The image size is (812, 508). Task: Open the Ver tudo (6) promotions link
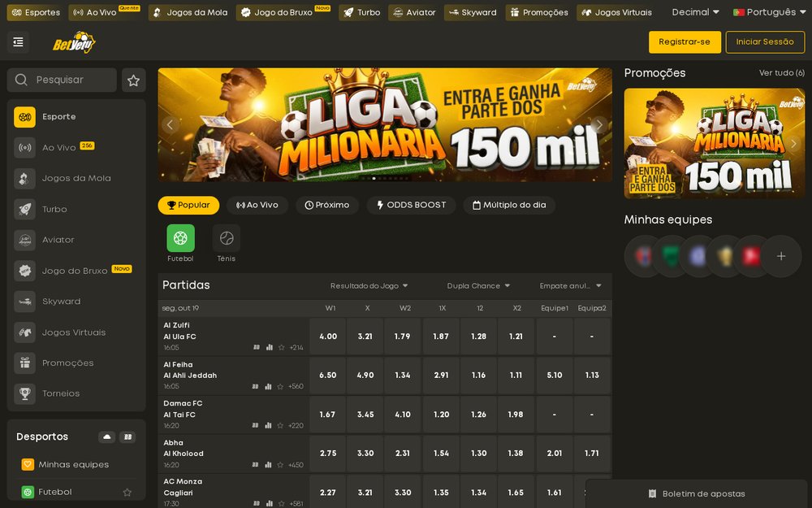781,73
